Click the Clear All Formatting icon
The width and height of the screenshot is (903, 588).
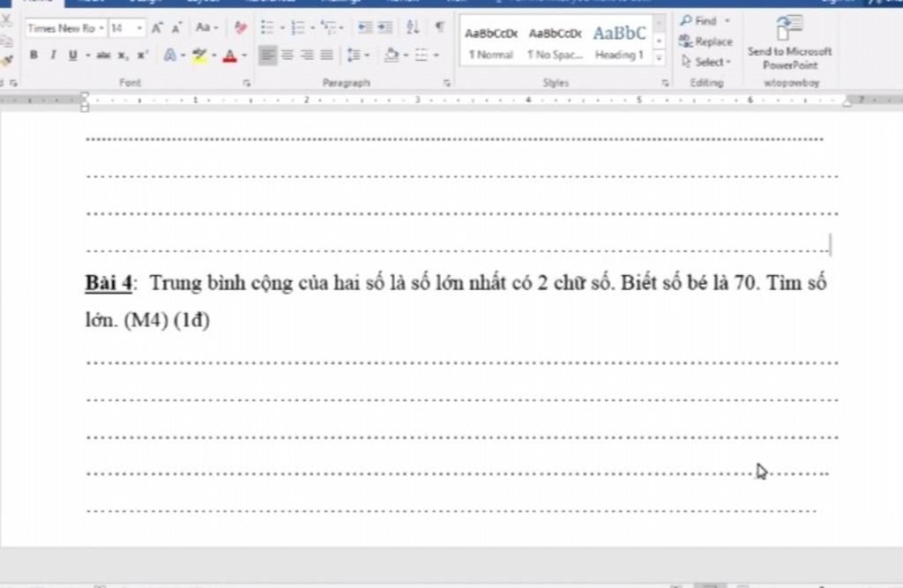tap(241, 27)
